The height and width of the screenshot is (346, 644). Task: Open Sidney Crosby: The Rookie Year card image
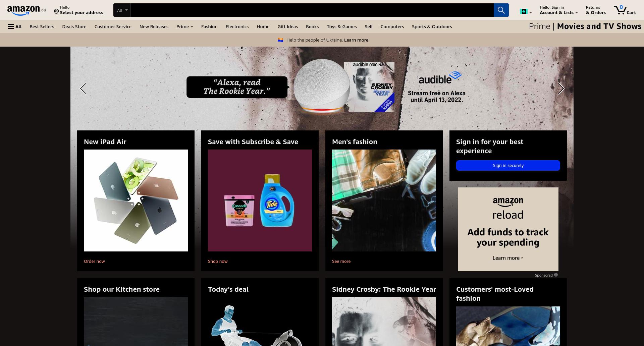pyautogui.click(x=384, y=322)
